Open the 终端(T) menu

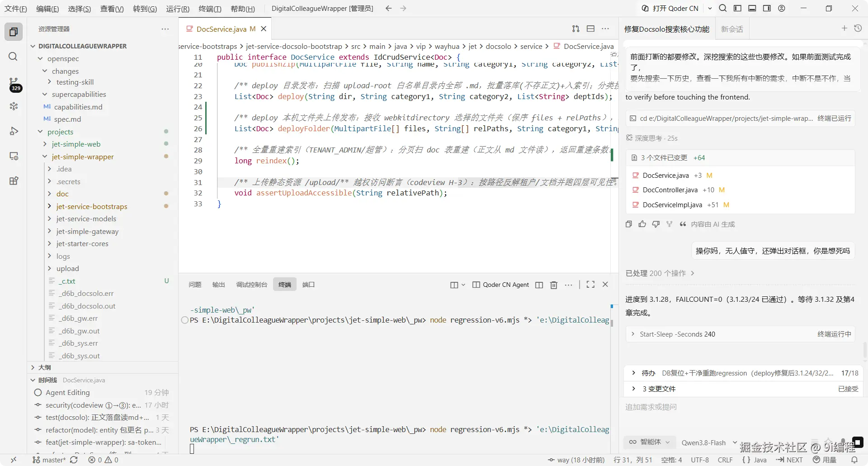pos(210,9)
